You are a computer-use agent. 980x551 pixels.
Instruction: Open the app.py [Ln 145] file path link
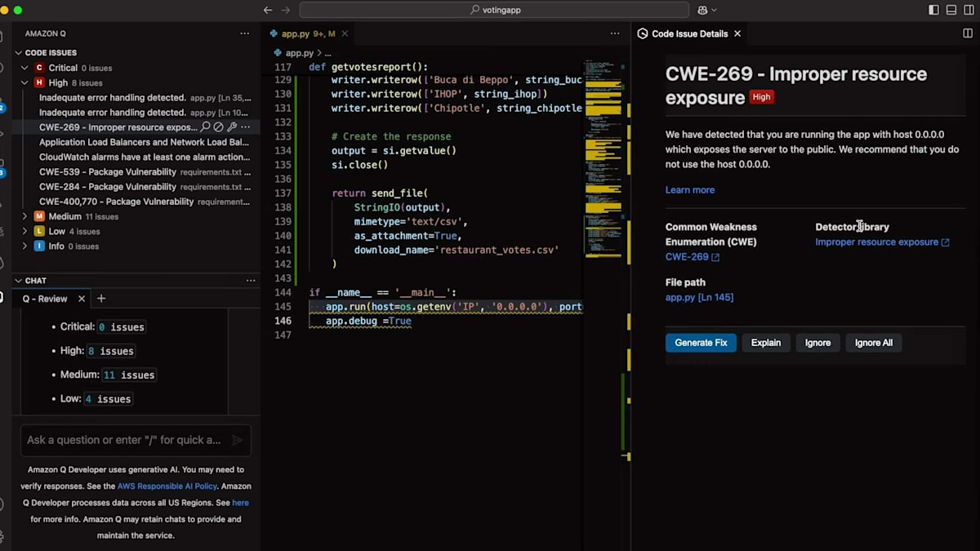pyautogui.click(x=699, y=297)
